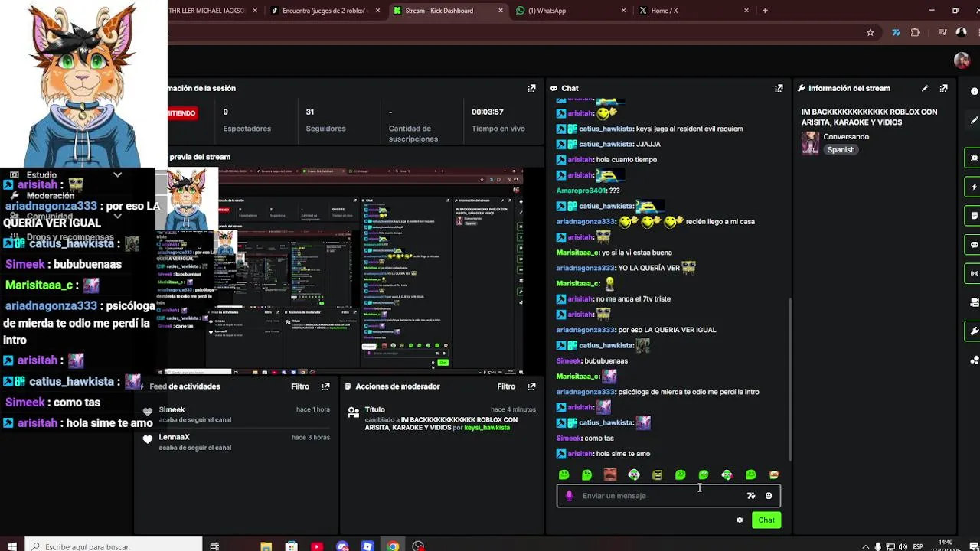Open the 7TV emote menu
This screenshot has height=551, width=980.
click(751, 496)
